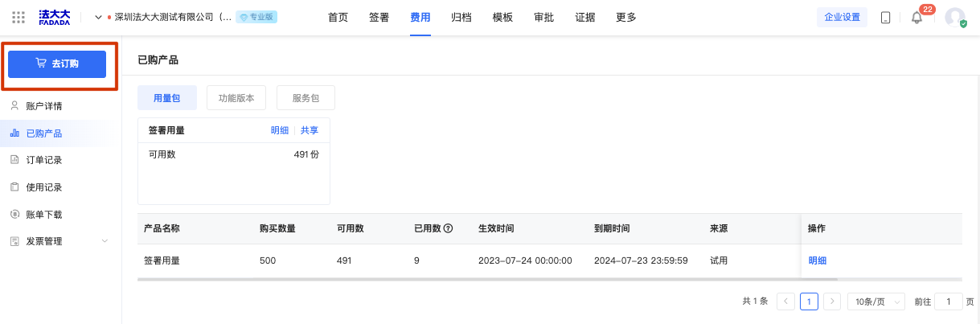
Task: Open the 10条/页 page size dropdown
Action: 876,301
